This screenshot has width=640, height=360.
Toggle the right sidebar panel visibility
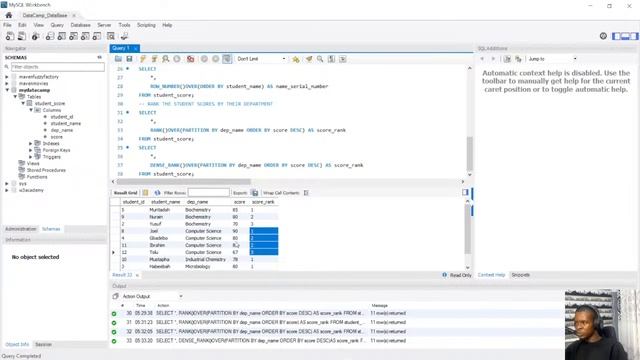634,36
